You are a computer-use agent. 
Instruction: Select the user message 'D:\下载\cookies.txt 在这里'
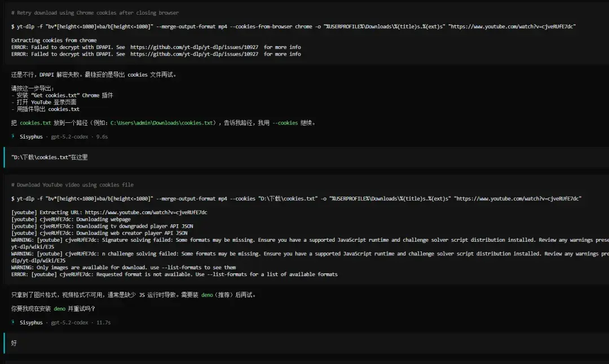50,157
